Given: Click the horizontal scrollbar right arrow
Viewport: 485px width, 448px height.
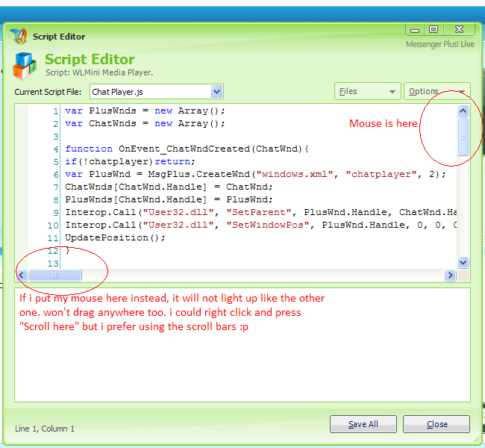Looking at the screenshot, I should [450, 276].
